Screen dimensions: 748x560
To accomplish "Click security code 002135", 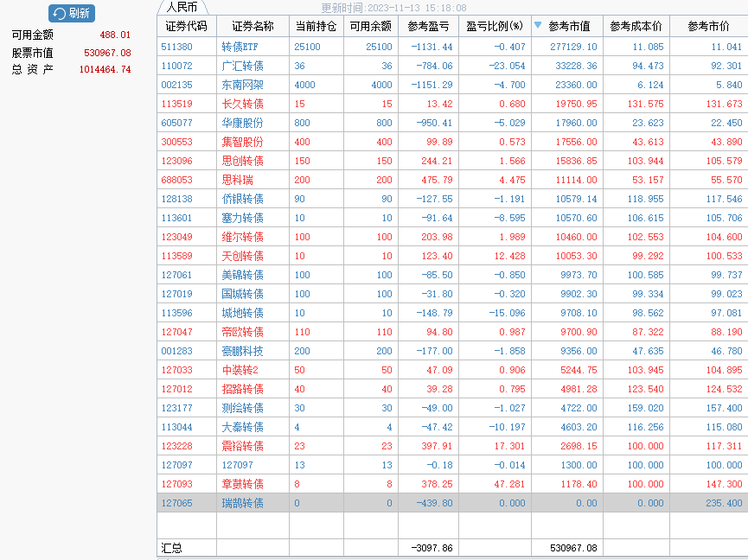I will tap(177, 85).
